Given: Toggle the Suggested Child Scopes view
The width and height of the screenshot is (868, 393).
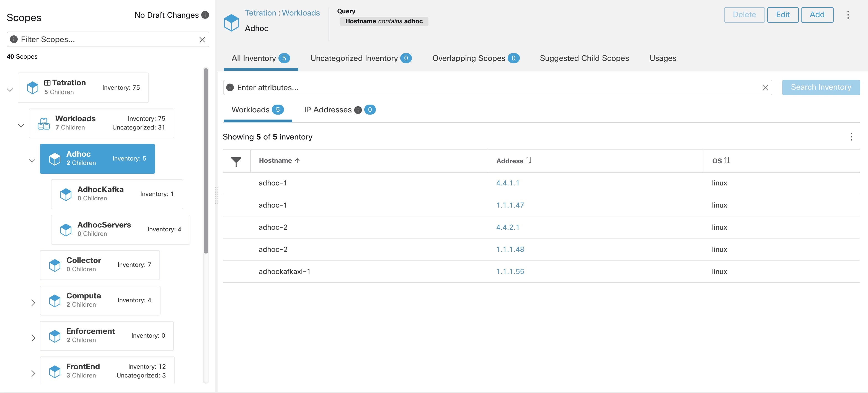Looking at the screenshot, I should (x=585, y=58).
